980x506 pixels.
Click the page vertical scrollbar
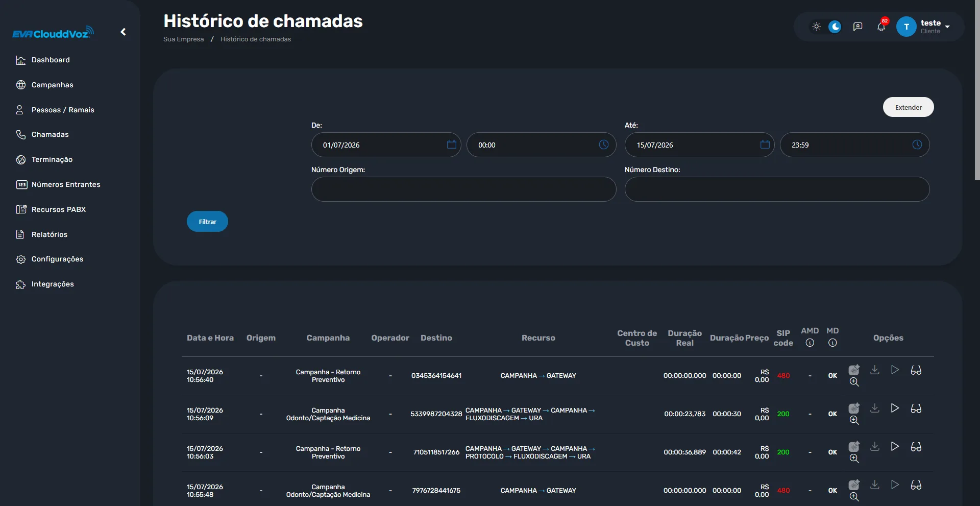[x=977, y=90]
